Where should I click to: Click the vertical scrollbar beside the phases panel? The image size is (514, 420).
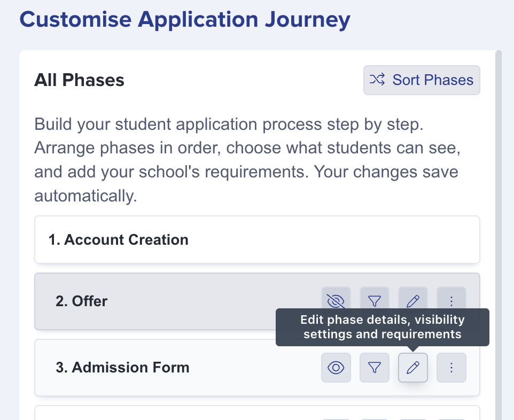coord(499,235)
